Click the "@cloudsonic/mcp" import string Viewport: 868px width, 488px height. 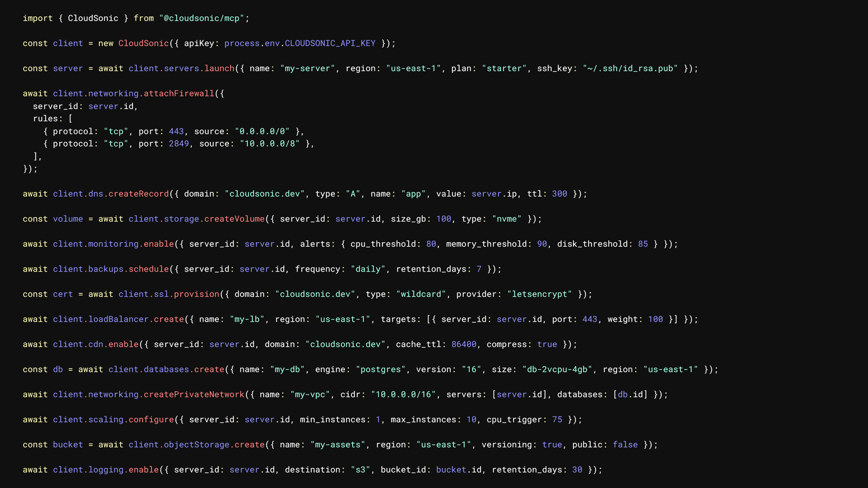pos(202,18)
